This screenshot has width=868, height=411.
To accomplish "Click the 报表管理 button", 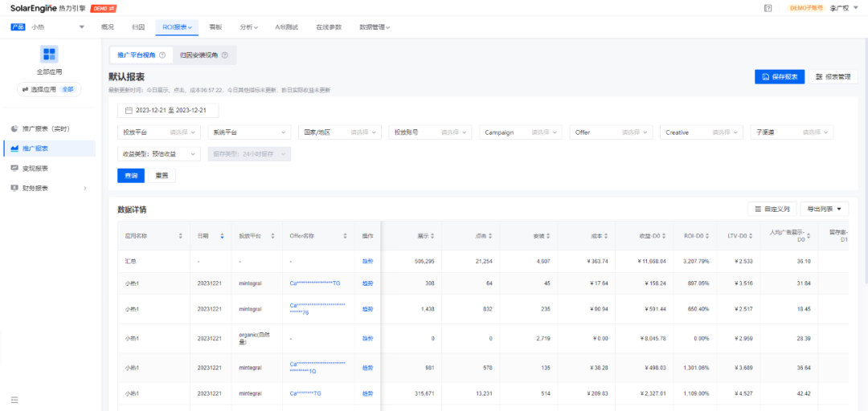I will coord(833,77).
